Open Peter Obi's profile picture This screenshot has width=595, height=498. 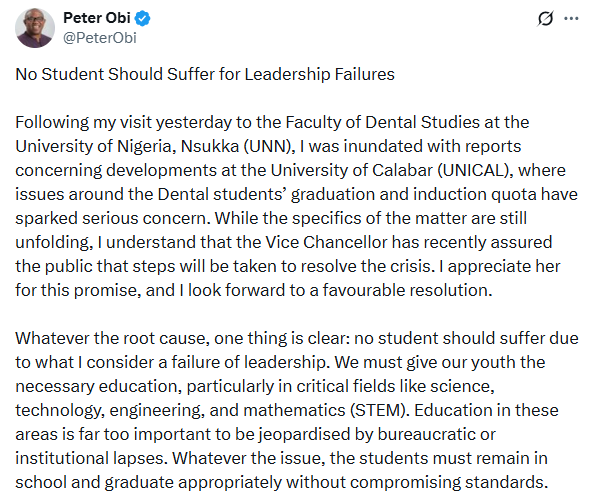(x=35, y=28)
